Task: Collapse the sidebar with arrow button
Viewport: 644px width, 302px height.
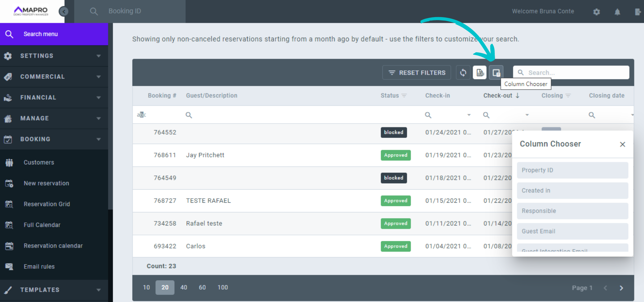Action: (x=63, y=11)
